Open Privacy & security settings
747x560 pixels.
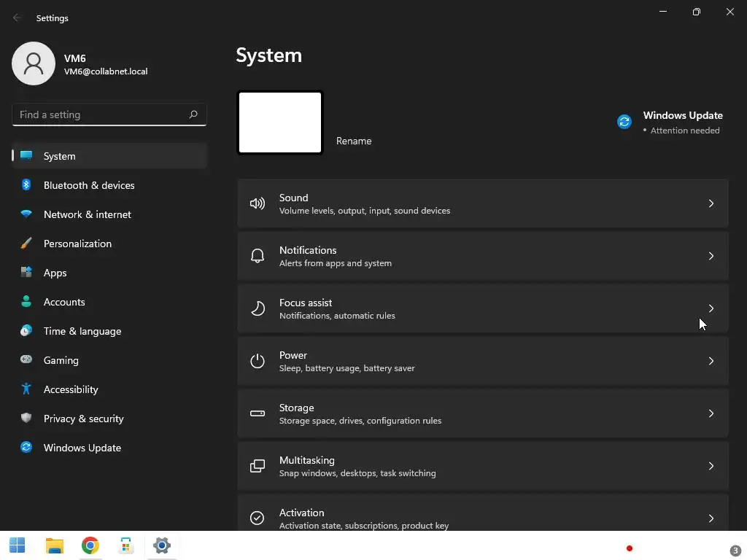click(x=109, y=418)
